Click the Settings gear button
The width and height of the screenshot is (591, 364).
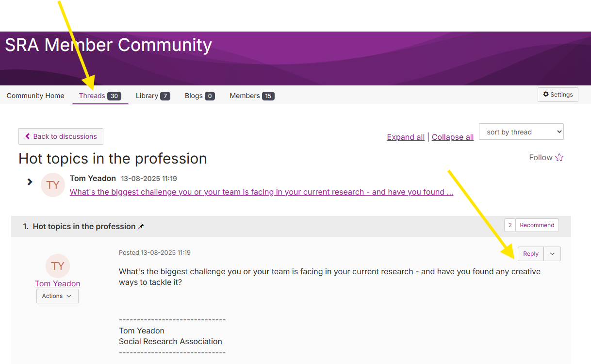coord(558,95)
